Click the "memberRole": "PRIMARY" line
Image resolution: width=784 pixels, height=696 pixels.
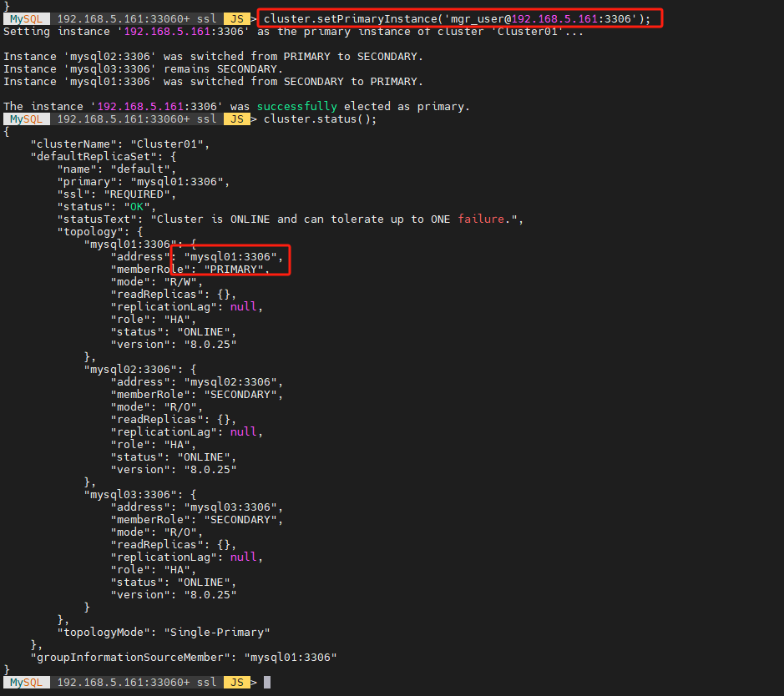(x=190, y=270)
